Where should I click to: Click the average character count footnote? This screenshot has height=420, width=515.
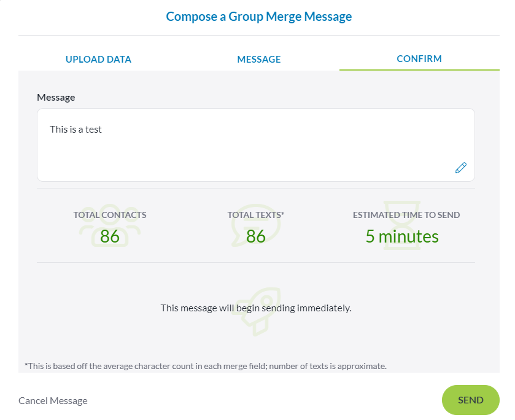coord(206,366)
